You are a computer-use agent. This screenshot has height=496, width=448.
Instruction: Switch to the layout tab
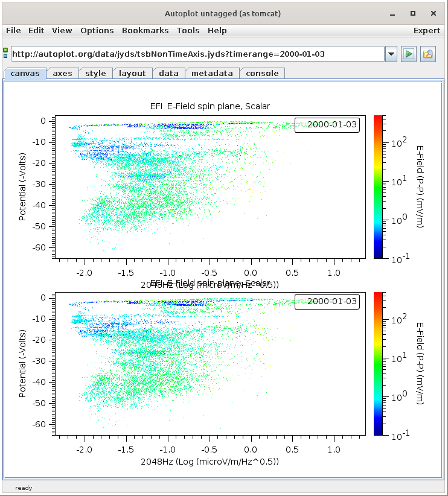(132, 73)
